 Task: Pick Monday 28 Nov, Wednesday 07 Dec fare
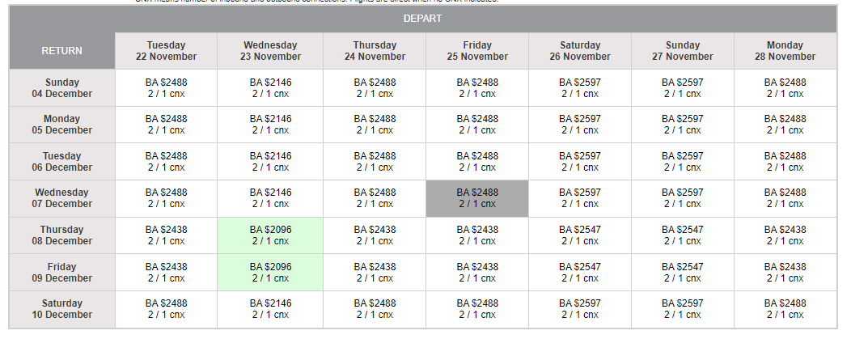(785, 198)
